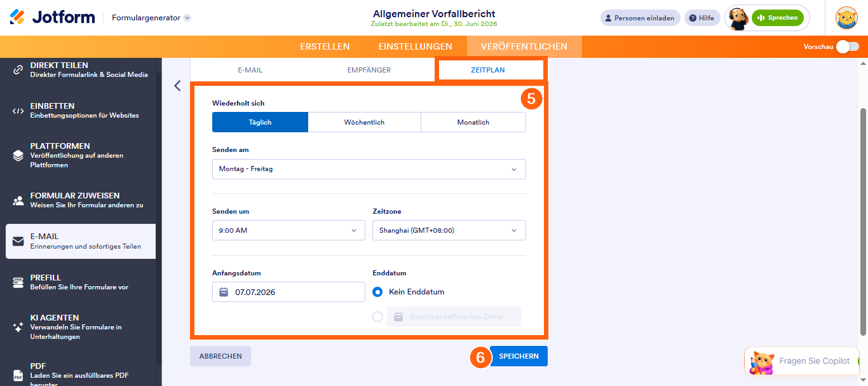
Task: Click the SPEICHERN button
Action: (519, 356)
